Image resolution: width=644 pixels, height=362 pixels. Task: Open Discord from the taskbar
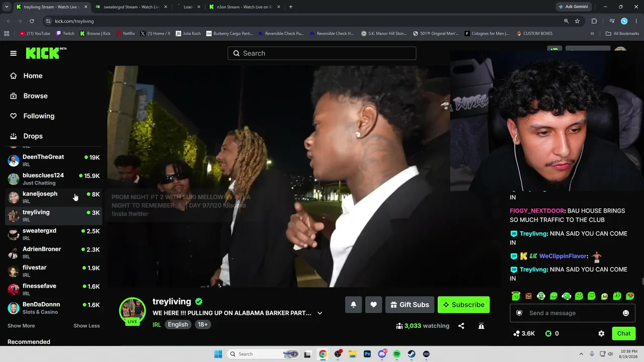tap(382, 354)
